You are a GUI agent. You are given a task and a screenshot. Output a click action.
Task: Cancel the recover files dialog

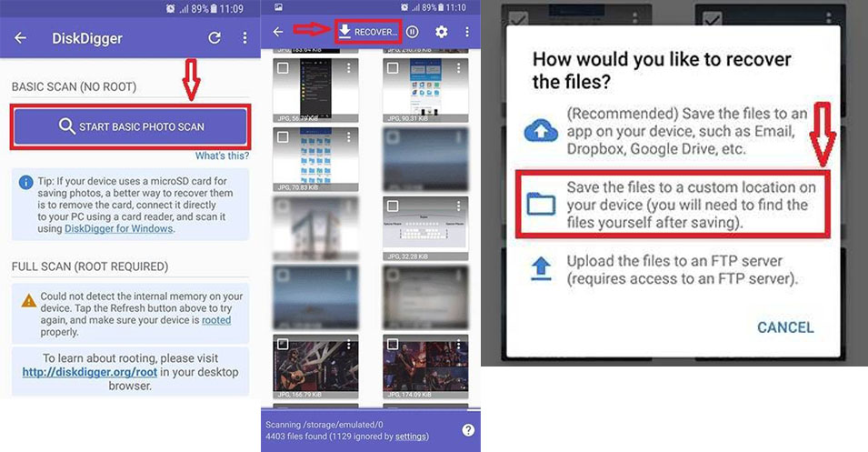click(785, 327)
